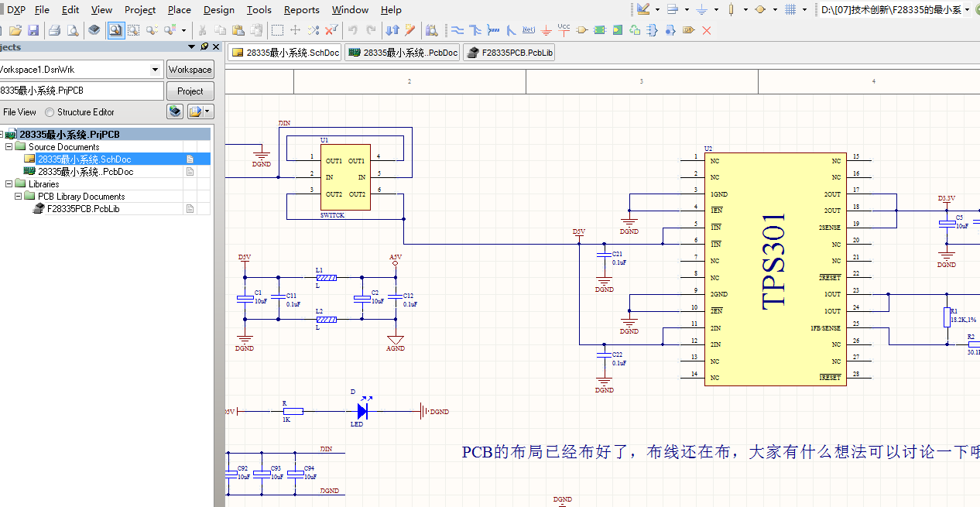
Task: Pin the Projects panel
Action: point(204,46)
